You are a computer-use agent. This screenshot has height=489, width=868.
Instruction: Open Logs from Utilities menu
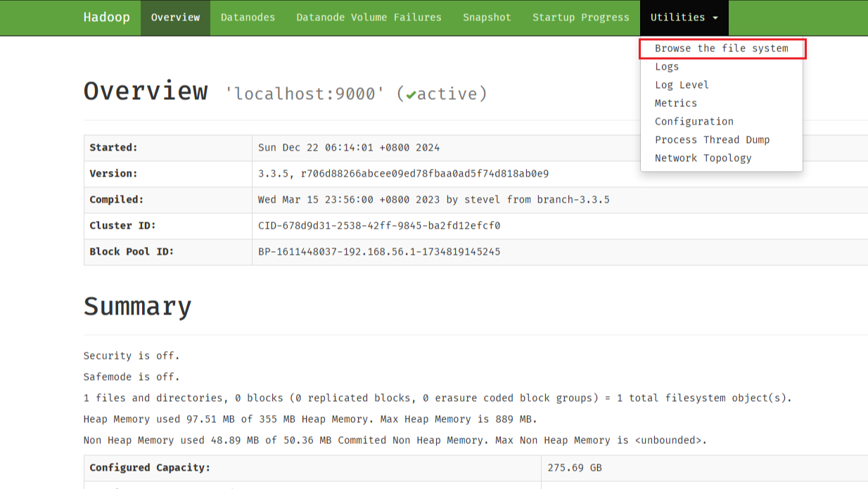point(722,67)
